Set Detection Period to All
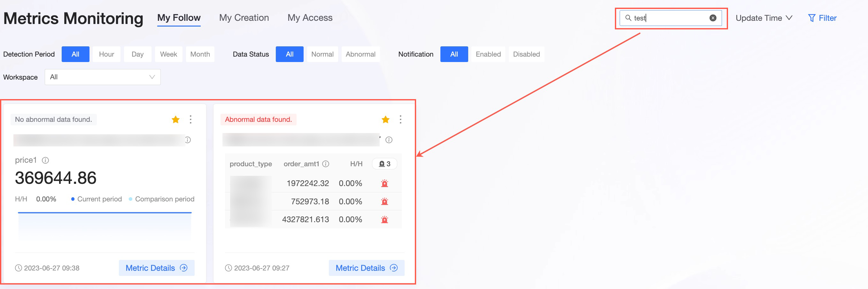This screenshot has width=868, height=289. tap(75, 54)
